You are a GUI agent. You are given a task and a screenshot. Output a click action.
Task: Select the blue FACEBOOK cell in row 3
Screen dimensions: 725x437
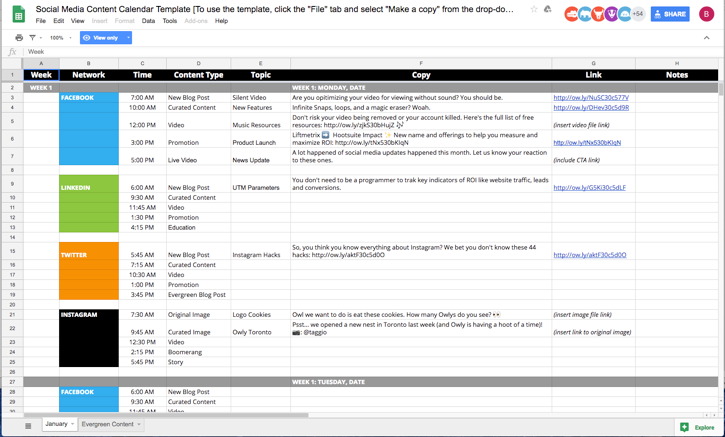coord(89,98)
